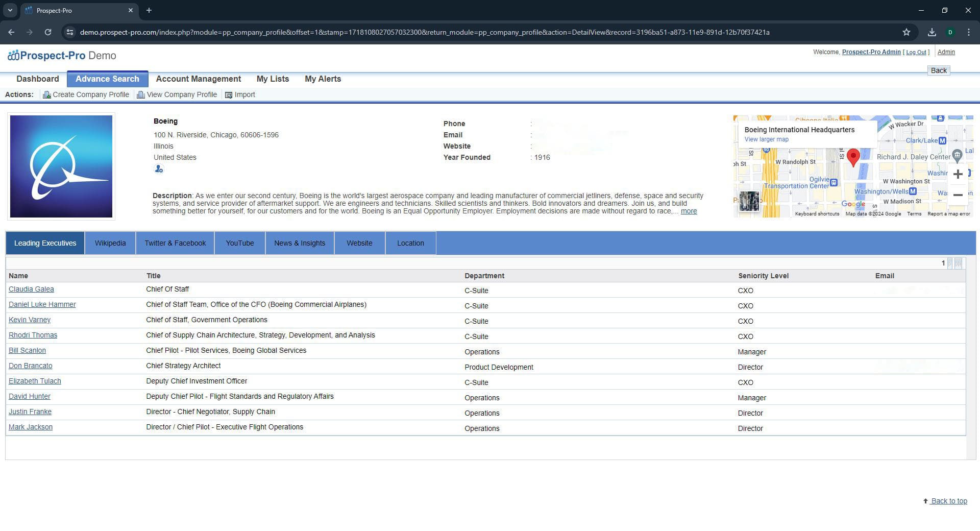
Task: Click the Department column header
Action: coord(484,276)
